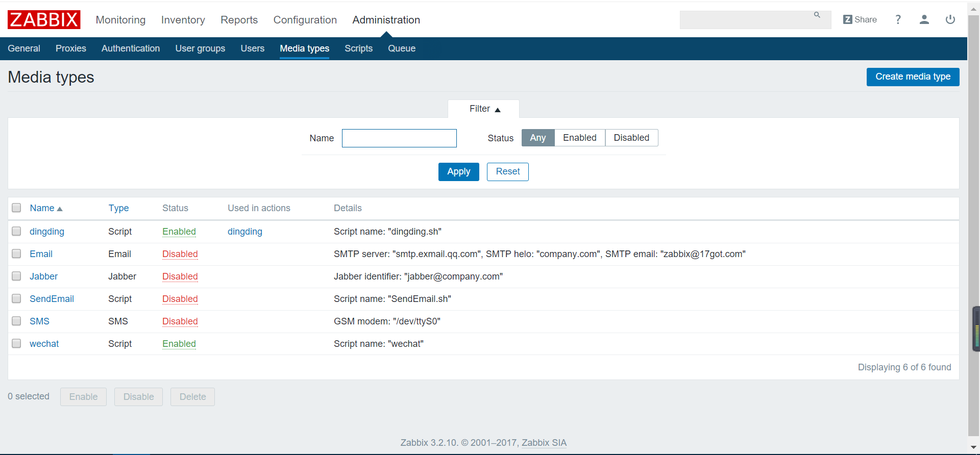This screenshot has width=980, height=455.
Task: Toggle Email status Disabled link
Action: pos(180,254)
